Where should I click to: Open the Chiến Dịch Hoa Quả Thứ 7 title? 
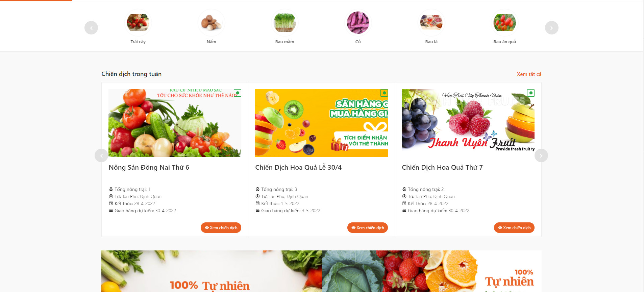point(442,167)
